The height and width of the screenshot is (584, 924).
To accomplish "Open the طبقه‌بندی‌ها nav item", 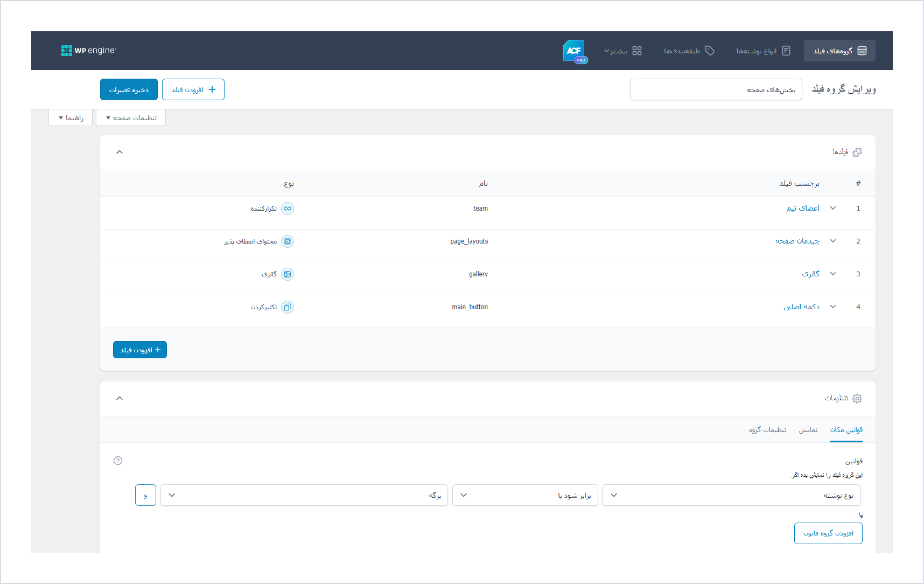I will point(689,51).
